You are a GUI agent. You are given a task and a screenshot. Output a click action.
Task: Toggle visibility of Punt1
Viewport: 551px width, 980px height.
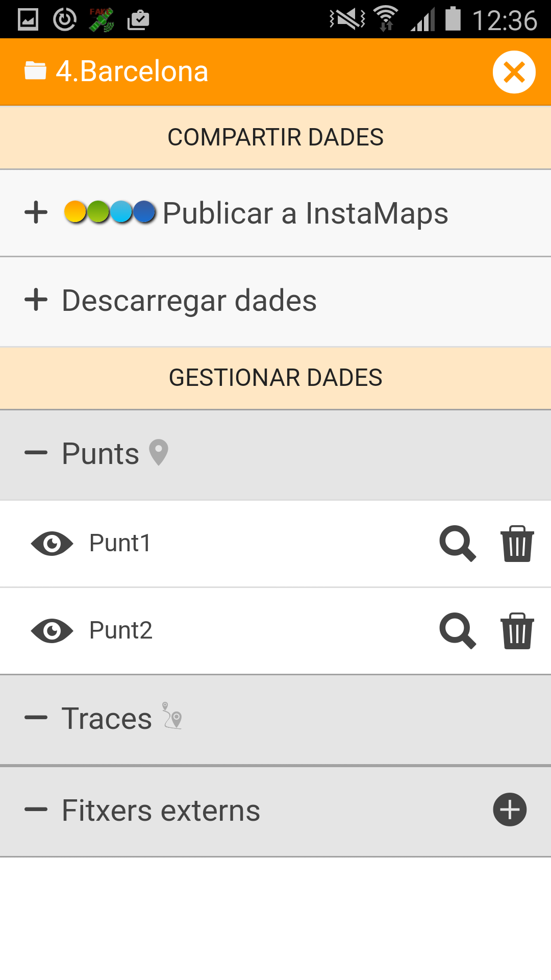52,544
